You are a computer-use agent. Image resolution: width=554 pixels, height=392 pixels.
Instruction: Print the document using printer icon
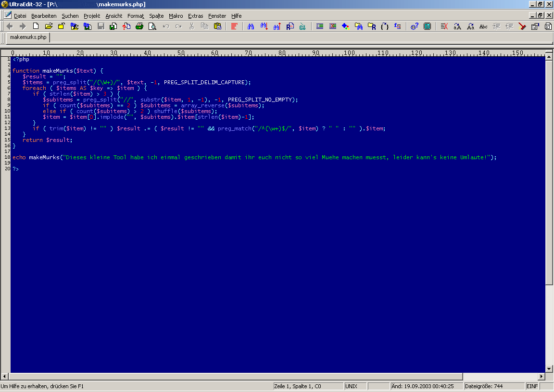[x=139, y=26]
